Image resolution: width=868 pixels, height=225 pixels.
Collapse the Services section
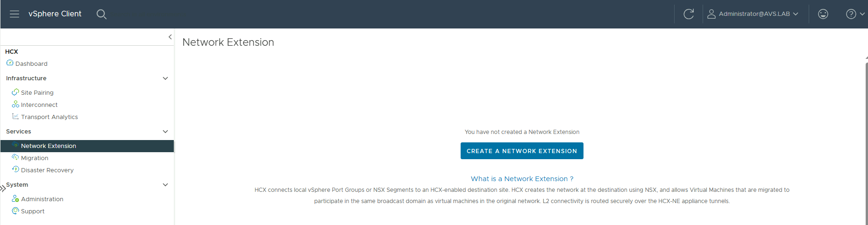tap(165, 132)
